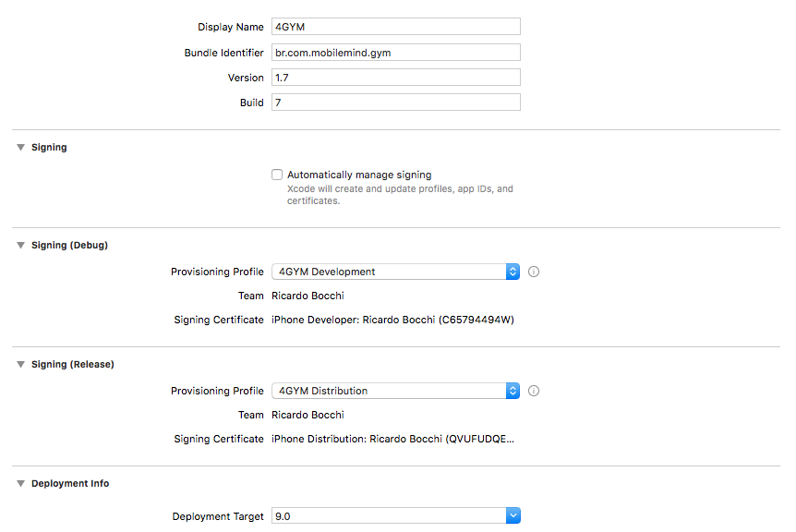Click the iPhone Developer signing certificate text
The image size is (796, 532).
point(392,320)
